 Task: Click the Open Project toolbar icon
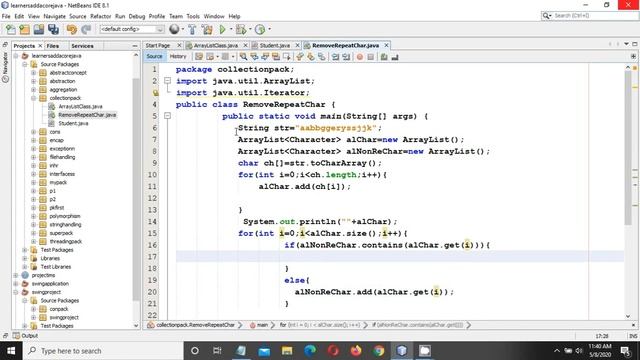point(39,29)
